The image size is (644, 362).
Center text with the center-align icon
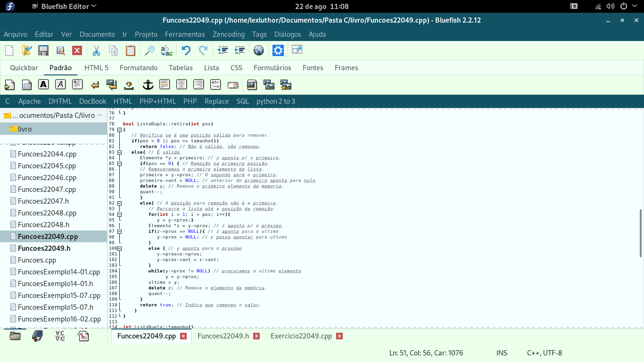pos(182,85)
